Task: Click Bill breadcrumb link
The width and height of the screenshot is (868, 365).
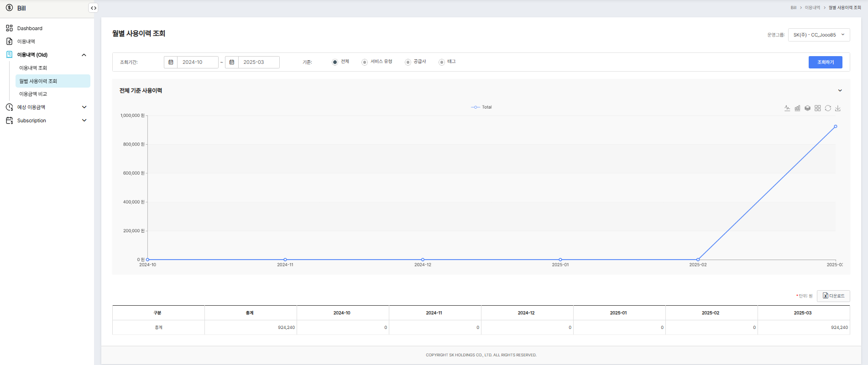Action: (x=793, y=8)
